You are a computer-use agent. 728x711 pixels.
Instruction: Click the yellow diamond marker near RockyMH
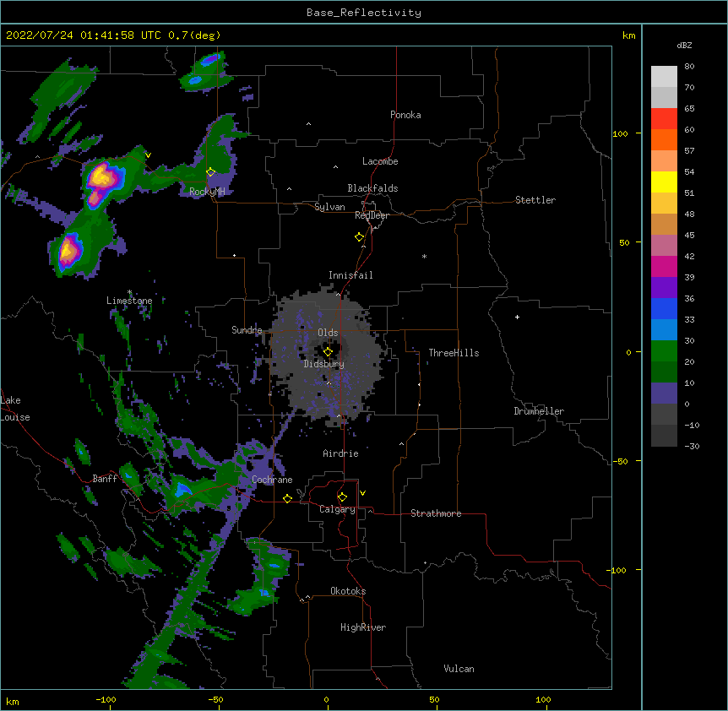pyautogui.click(x=211, y=172)
